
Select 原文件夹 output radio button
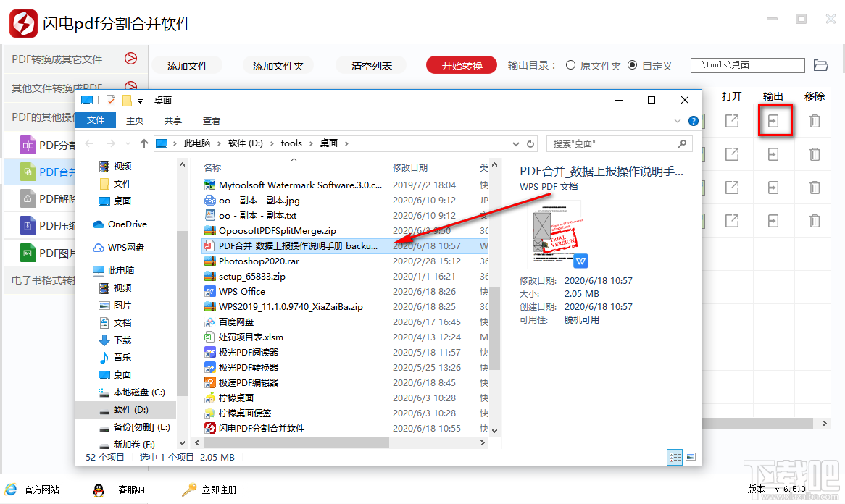(x=570, y=65)
